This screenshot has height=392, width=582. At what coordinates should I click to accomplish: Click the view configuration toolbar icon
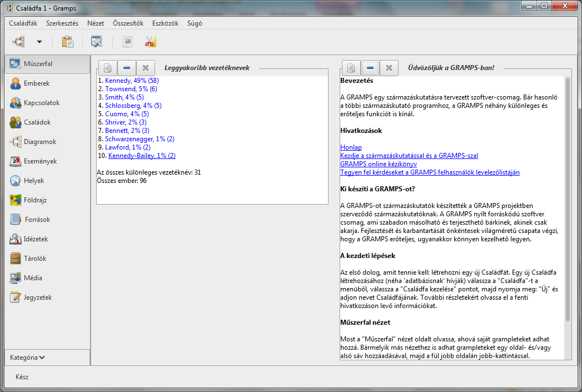97,42
